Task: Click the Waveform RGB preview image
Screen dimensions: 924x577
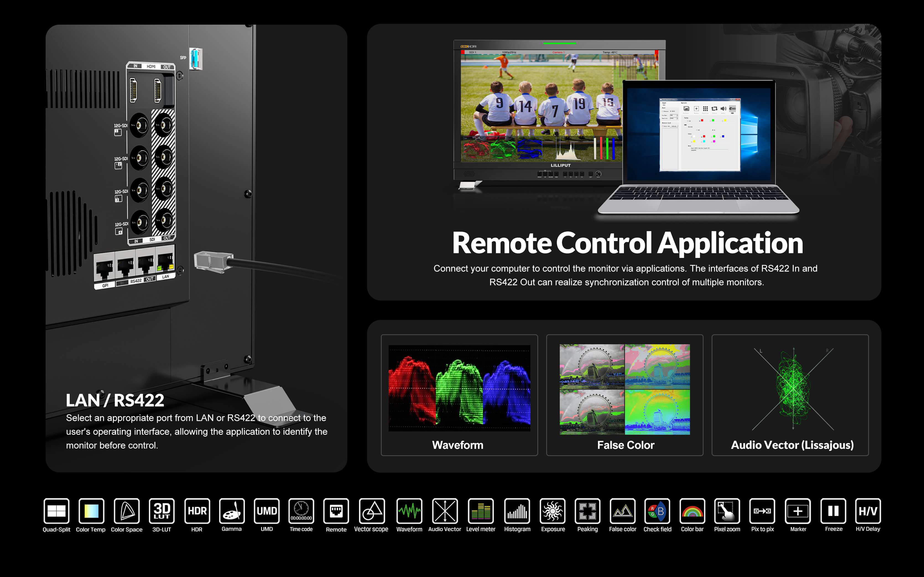Action: [x=459, y=388]
